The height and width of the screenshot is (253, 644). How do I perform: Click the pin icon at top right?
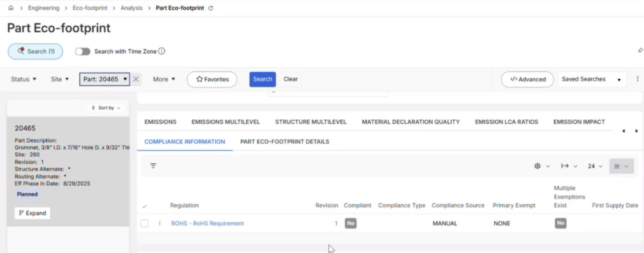(640, 50)
